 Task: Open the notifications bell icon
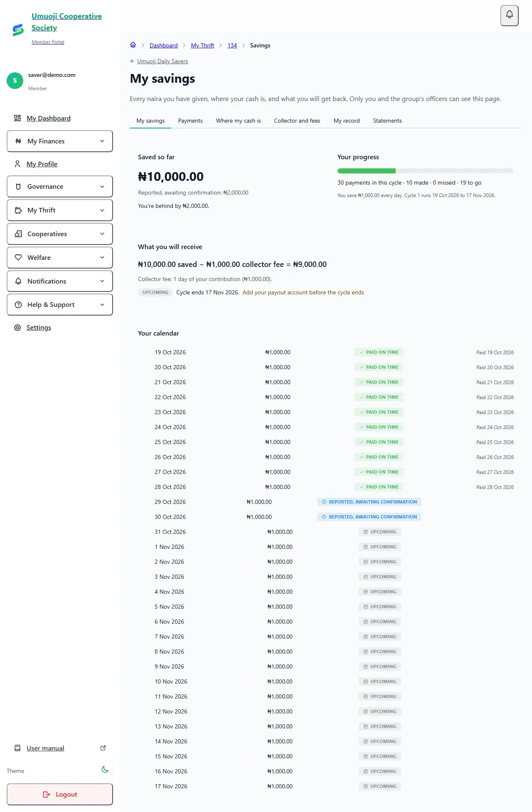510,15
